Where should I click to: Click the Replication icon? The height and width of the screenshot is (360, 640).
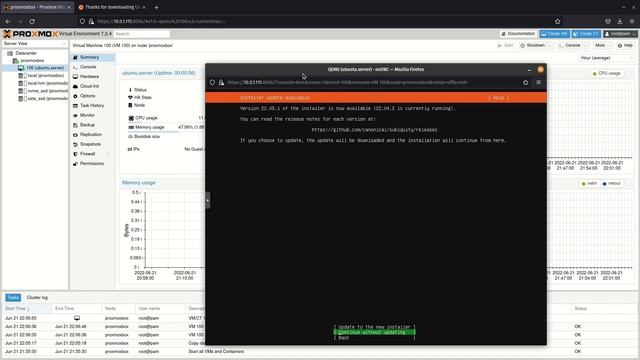pyautogui.click(x=75, y=135)
